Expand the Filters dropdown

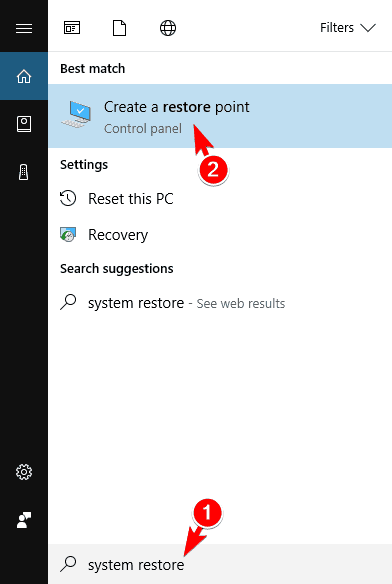click(348, 28)
